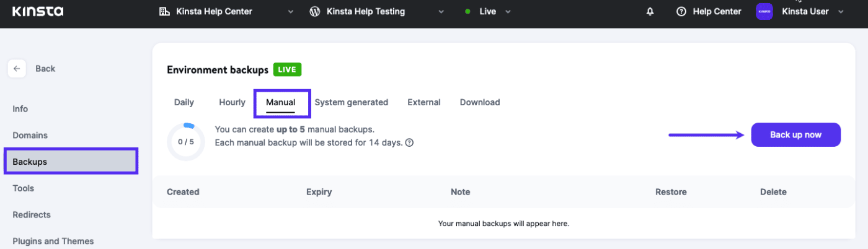Click the Help Center question mark icon
This screenshot has height=249, width=868.
(x=681, y=12)
